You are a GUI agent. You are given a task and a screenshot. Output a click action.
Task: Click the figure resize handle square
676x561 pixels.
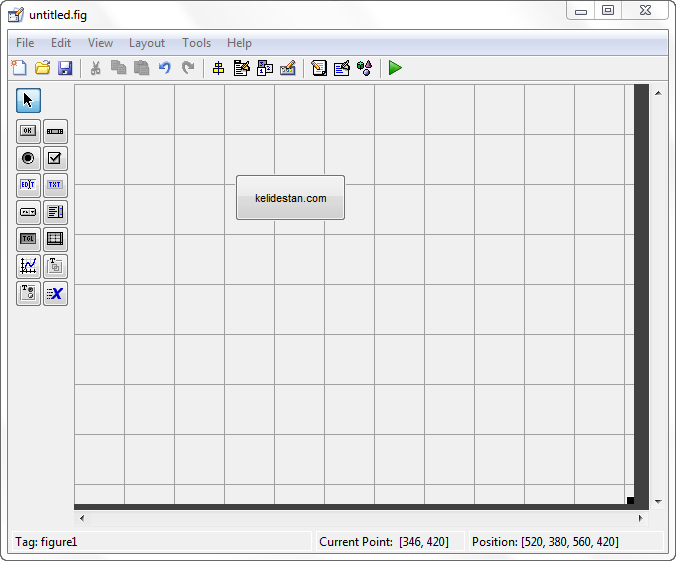click(x=630, y=500)
